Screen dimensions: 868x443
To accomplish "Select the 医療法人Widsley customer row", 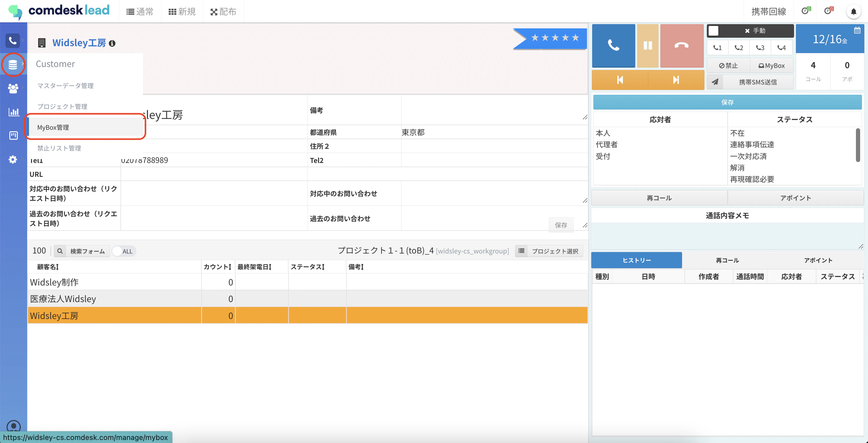I will 307,299.
